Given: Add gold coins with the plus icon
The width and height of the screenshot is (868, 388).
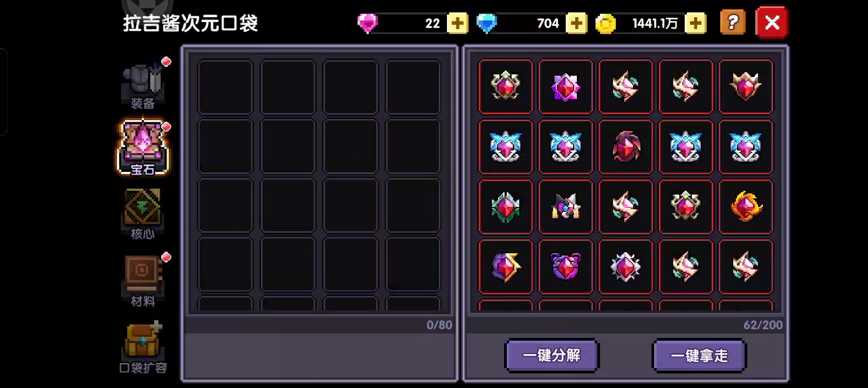Looking at the screenshot, I should (695, 23).
